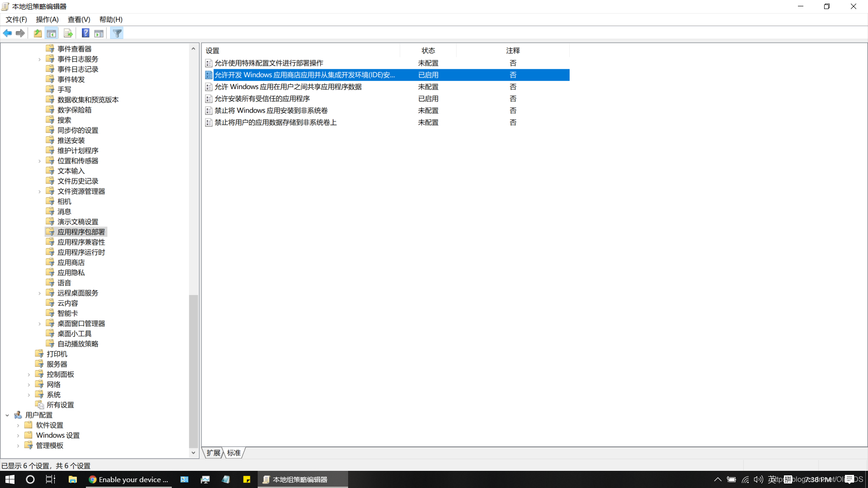Expand the 远程桌面服务 tree node
The width and height of the screenshot is (868, 488).
click(x=39, y=293)
